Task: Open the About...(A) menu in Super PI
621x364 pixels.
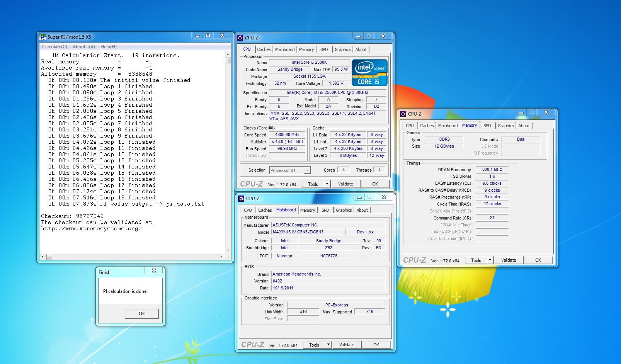Action: [x=84, y=47]
